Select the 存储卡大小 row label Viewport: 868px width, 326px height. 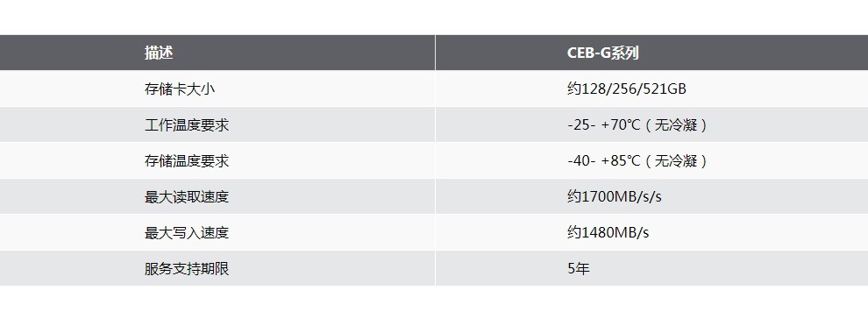(180, 89)
